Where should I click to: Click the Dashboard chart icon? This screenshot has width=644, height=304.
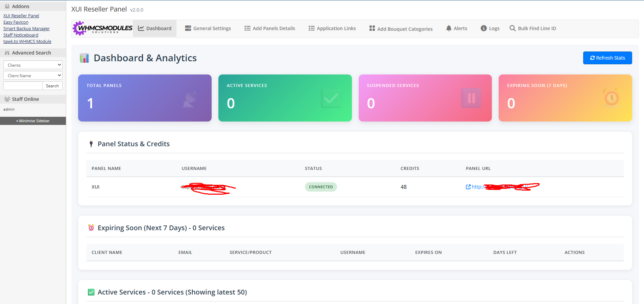click(141, 28)
